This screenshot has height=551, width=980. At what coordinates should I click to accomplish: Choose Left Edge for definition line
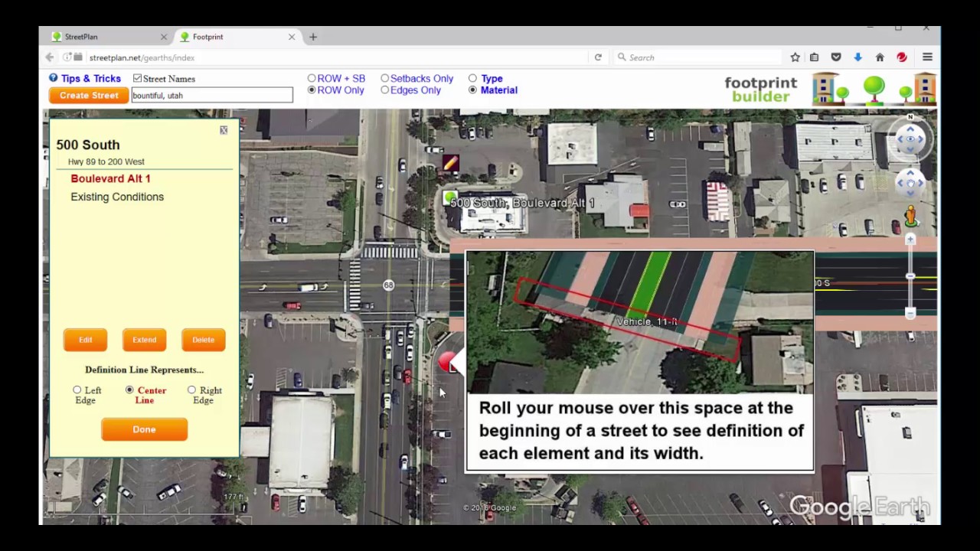77,390
